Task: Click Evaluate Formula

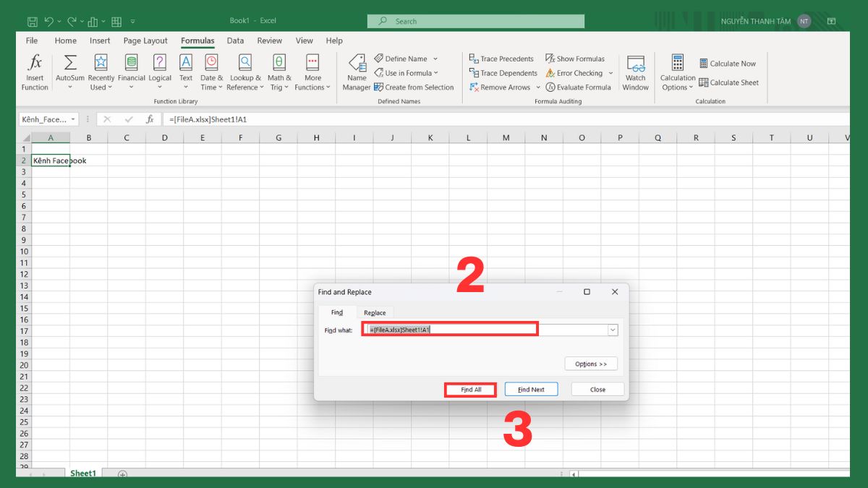Action: tap(579, 87)
